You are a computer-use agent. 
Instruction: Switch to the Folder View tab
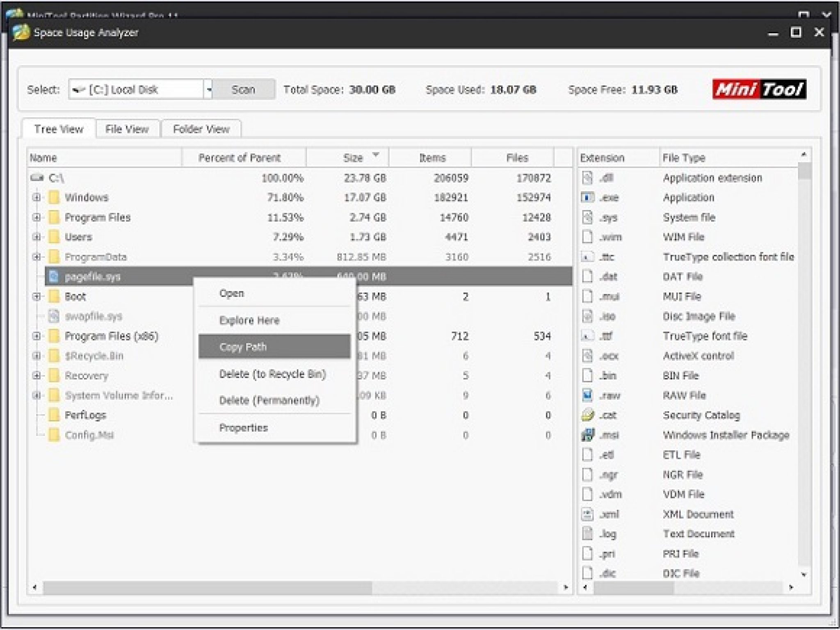(x=201, y=129)
